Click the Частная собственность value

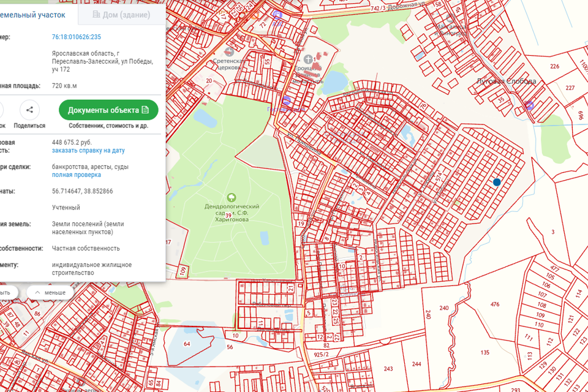click(x=86, y=248)
